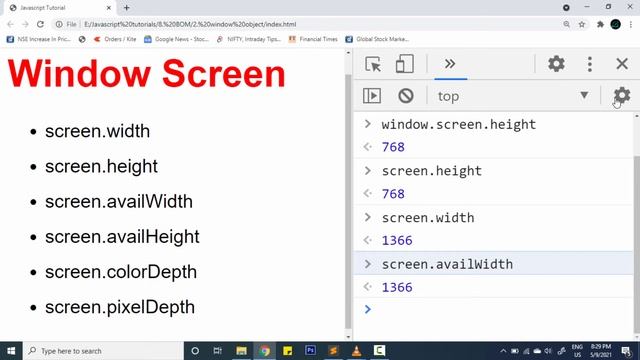
Task: Bookmark this page with star icon
Action: [582, 24]
